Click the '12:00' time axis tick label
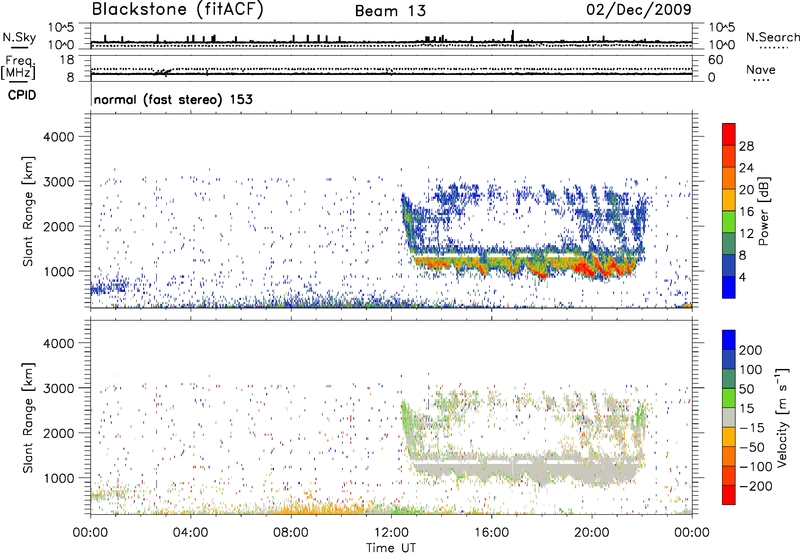800x554 pixels. (391, 533)
